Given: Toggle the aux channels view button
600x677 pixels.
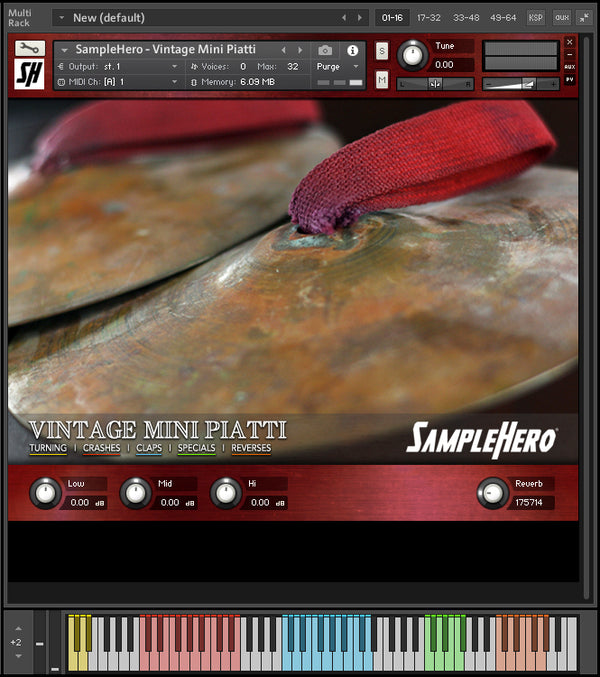Looking at the screenshot, I should pyautogui.click(x=562, y=18).
